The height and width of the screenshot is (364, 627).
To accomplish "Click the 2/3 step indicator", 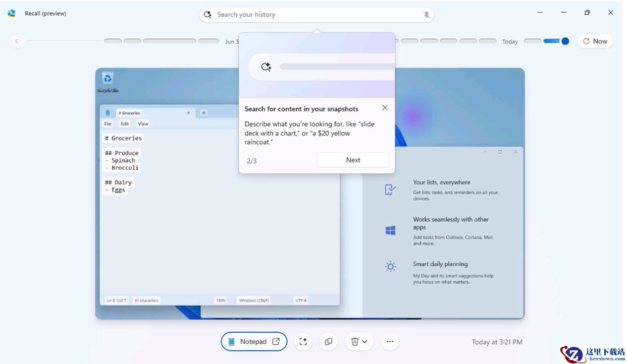I will [x=251, y=161].
